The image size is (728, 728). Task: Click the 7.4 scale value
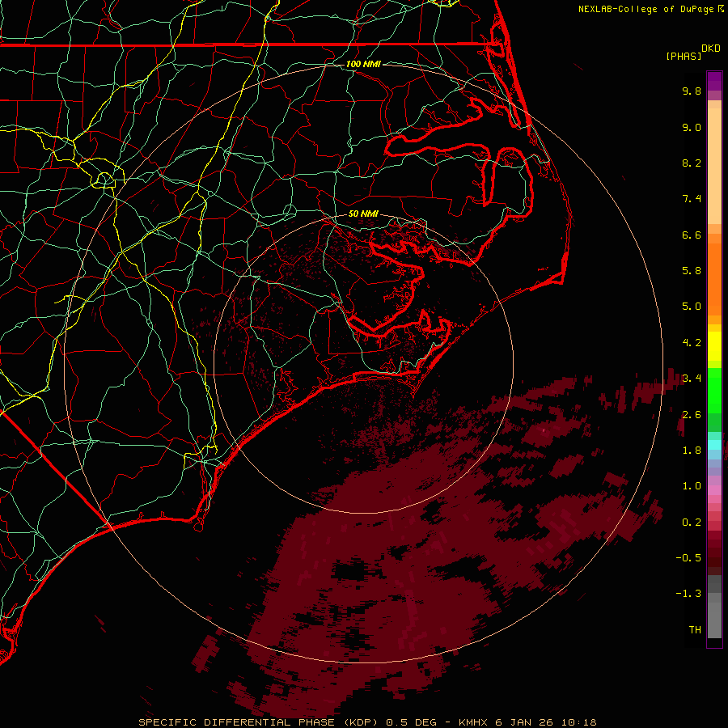coord(692,199)
